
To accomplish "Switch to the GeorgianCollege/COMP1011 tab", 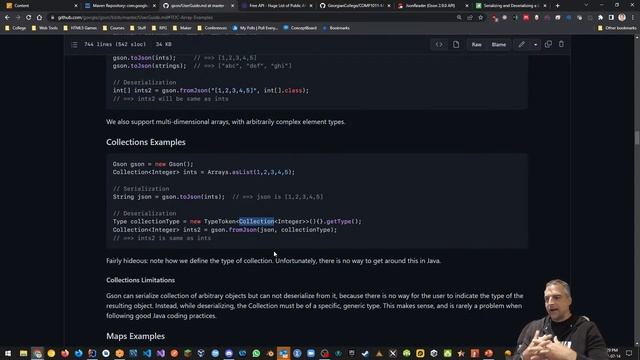I will coord(355,6).
